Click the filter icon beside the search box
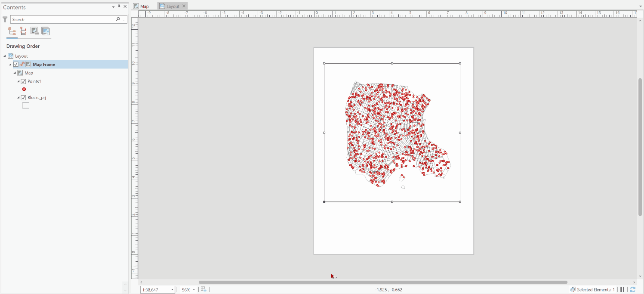644x294 pixels. (5, 19)
